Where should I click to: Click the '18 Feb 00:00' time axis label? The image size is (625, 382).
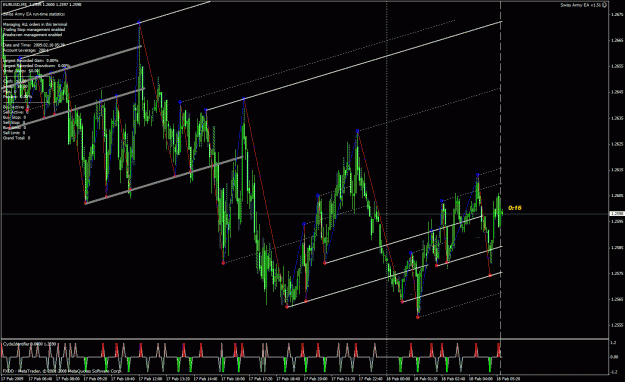click(x=398, y=378)
